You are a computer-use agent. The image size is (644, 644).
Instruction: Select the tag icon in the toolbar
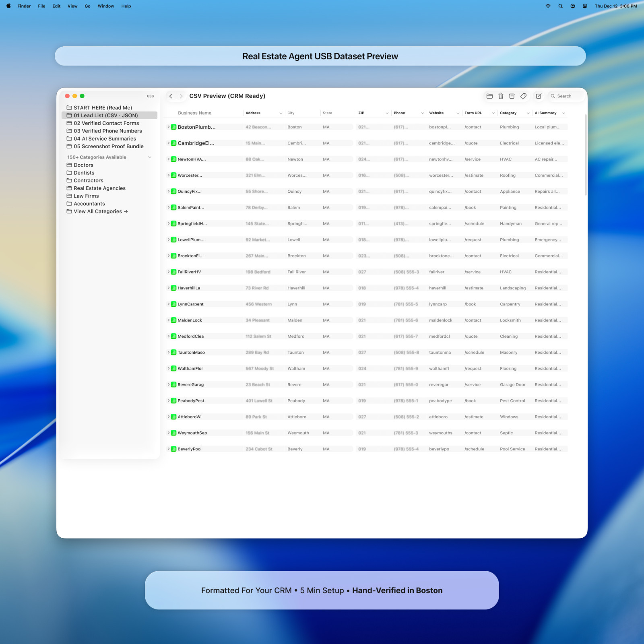coord(523,96)
